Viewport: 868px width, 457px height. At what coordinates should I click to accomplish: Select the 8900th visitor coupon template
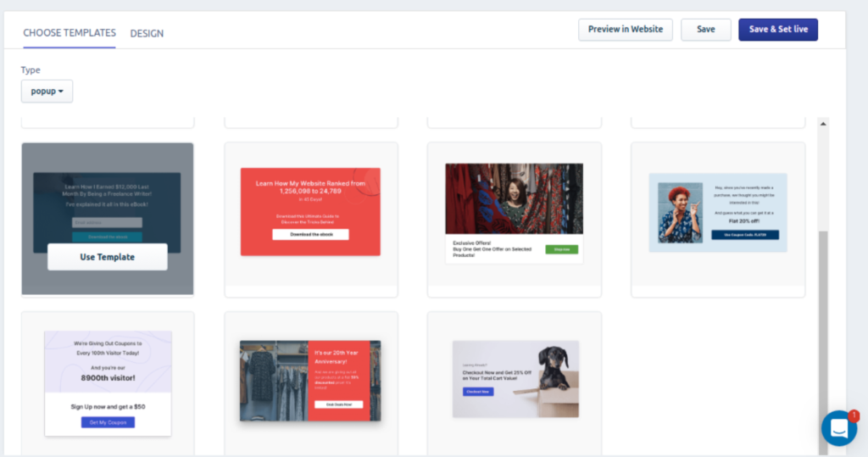click(x=108, y=383)
